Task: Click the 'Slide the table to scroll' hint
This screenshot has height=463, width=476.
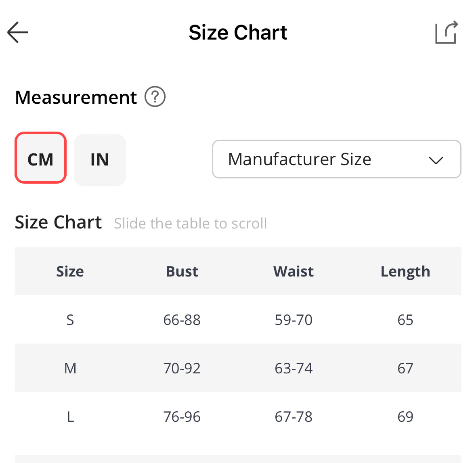Action: point(190,223)
